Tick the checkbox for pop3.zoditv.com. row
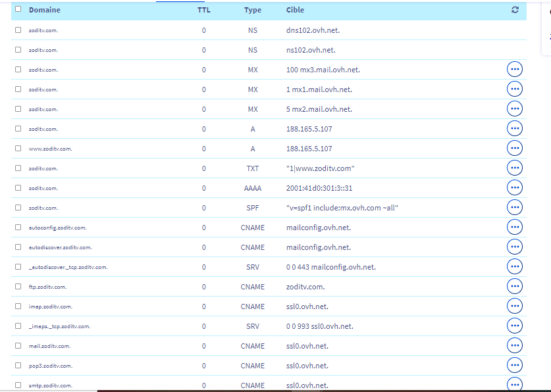This screenshot has height=392, width=551. [x=18, y=366]
